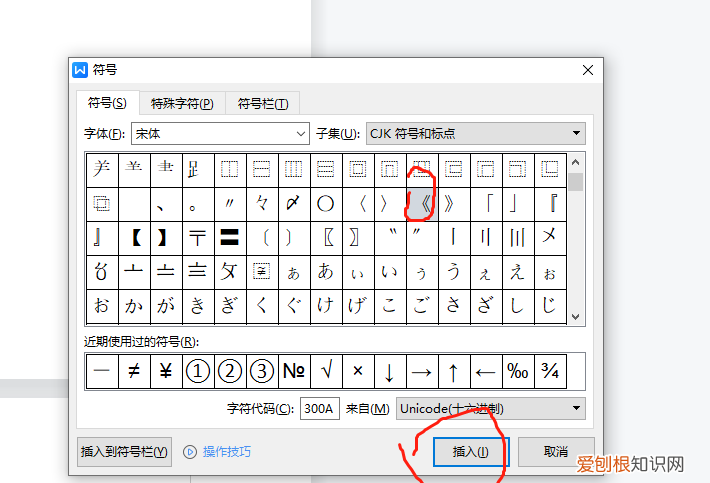Screen dimensions: 710x483
Task: Click the symbol grid scroll down arrow
Action: [x=576, y=317]
